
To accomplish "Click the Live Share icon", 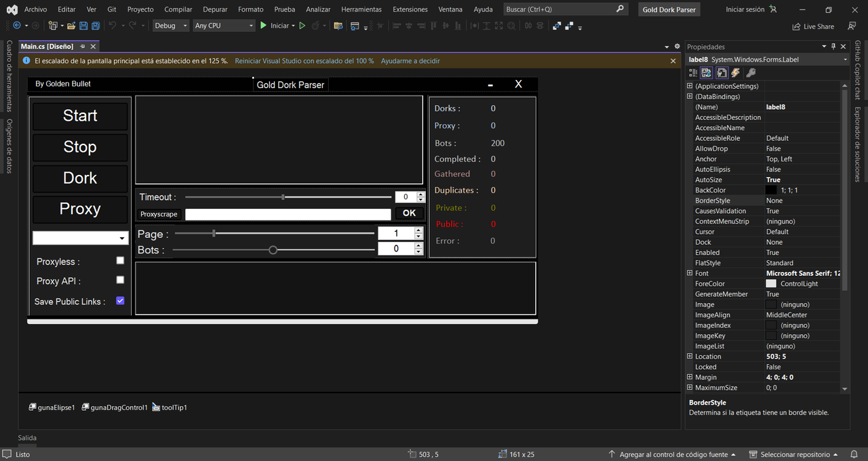I will pyautogui.click(x=813, y=26).
